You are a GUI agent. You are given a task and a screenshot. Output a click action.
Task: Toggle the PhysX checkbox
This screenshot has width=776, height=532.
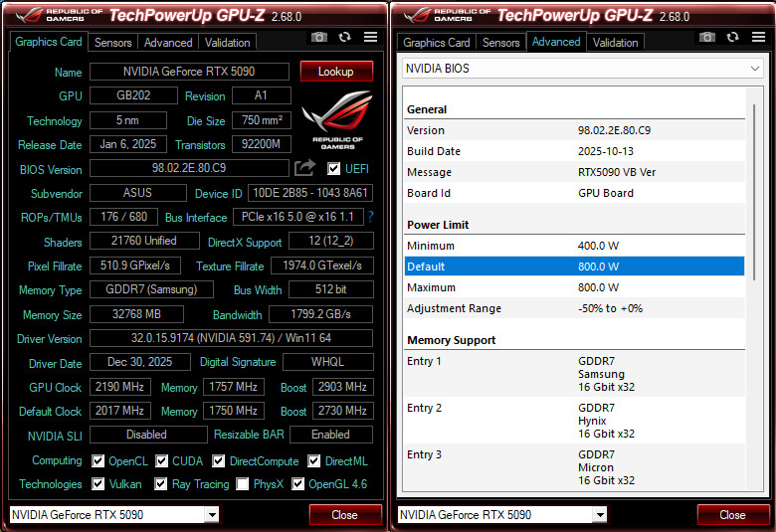click(244, 484)
